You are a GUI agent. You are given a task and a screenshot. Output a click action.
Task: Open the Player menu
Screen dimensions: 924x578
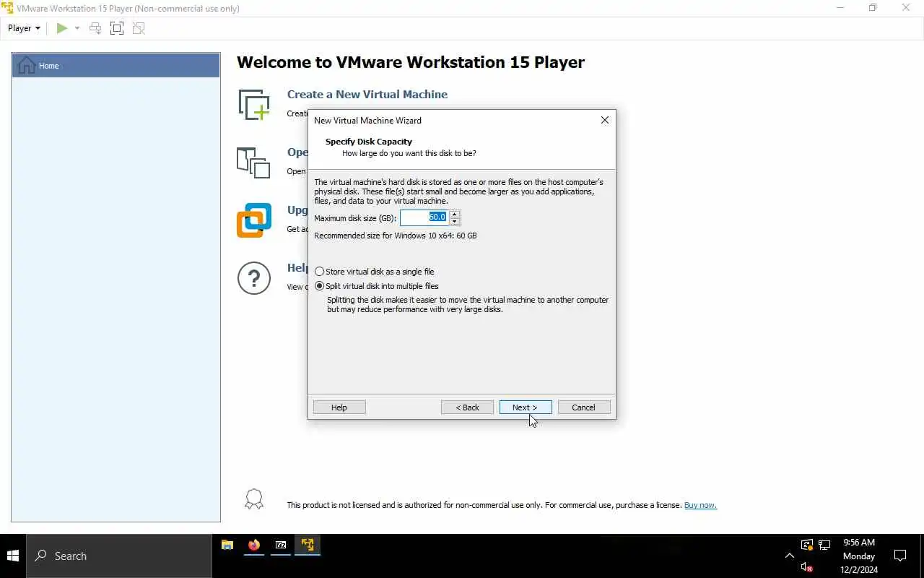click(24, 28)
